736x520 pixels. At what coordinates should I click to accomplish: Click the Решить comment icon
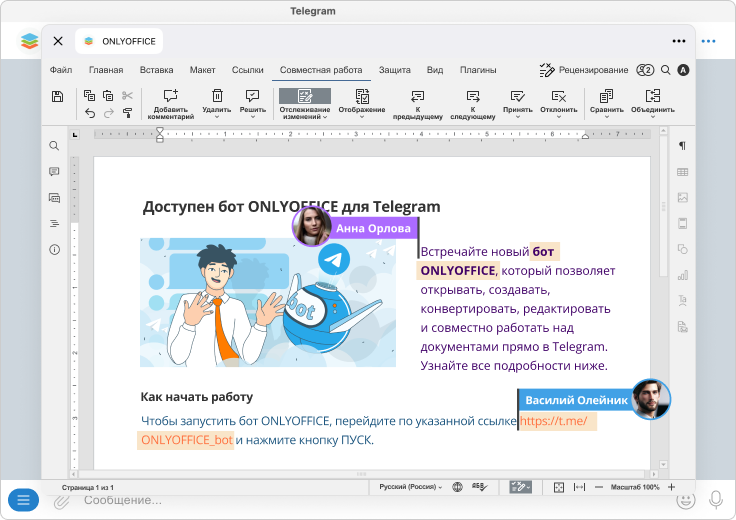coord(253,96)
